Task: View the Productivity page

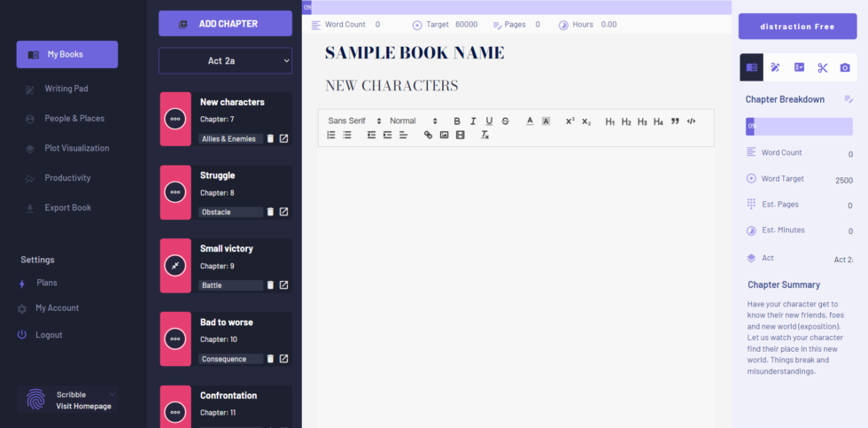Action: click(67, 178)
